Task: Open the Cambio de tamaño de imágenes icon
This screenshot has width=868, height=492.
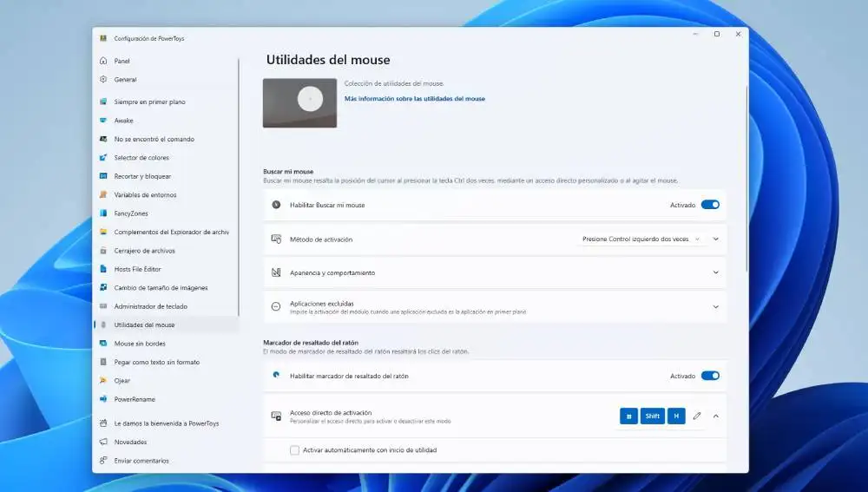Action: pyautogui.click(x=103, y=288)
